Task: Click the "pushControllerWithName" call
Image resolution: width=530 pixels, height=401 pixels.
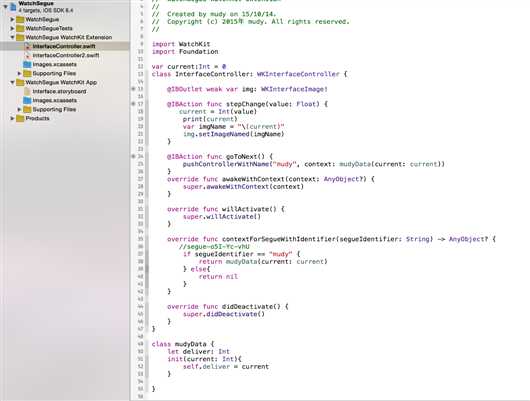Action: click(x=227, y=164)
